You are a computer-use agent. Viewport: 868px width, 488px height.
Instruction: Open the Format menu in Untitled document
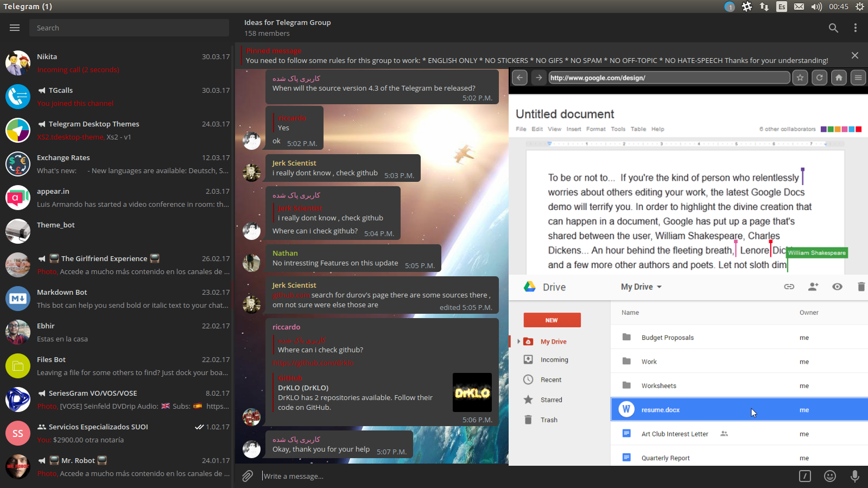(596, 129)
